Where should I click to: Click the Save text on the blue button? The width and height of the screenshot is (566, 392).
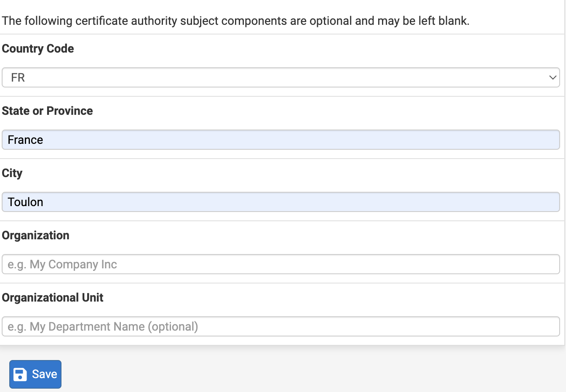click(45, 374)
